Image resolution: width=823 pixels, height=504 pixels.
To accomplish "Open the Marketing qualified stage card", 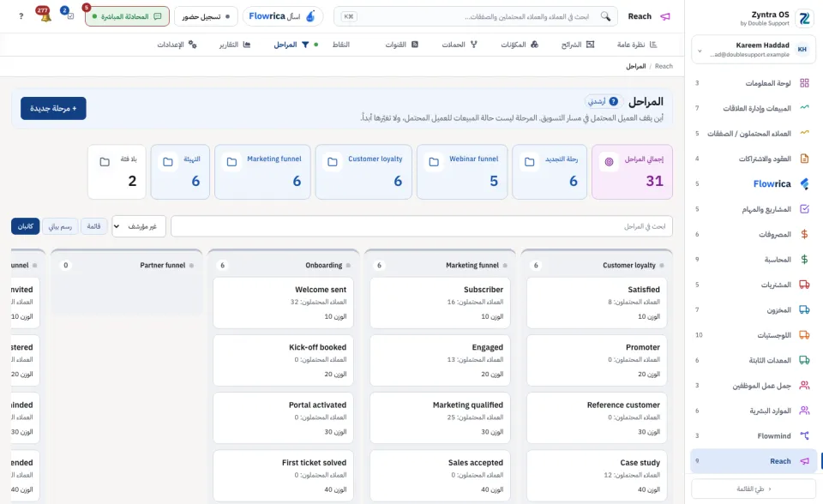I will coord(440,418).
